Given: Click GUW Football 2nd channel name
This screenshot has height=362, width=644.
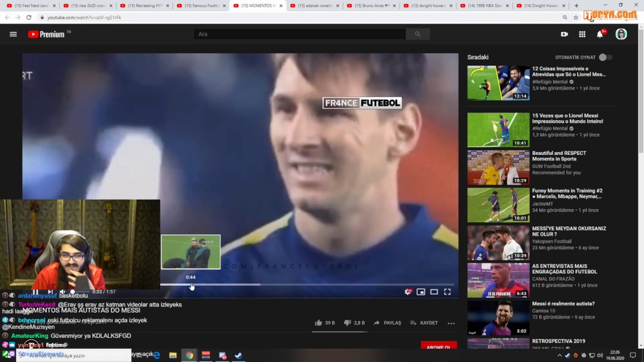Looking at the screenshot, I should pyautogui.click(x=551, y=166).
